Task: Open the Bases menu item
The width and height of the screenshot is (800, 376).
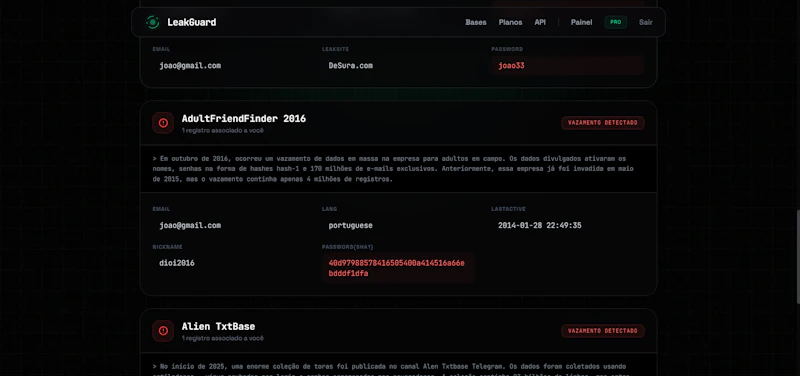Action: coord(476,22)
